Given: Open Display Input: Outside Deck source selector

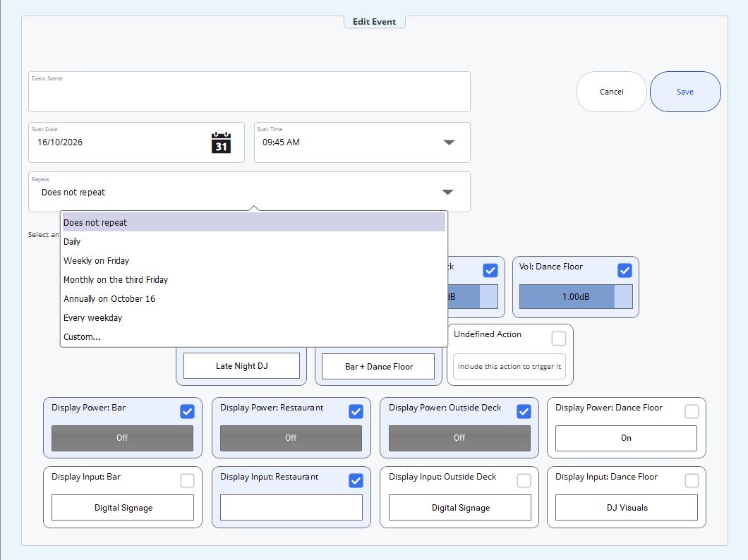Looking at the screenshot, I should coord(460,508).
